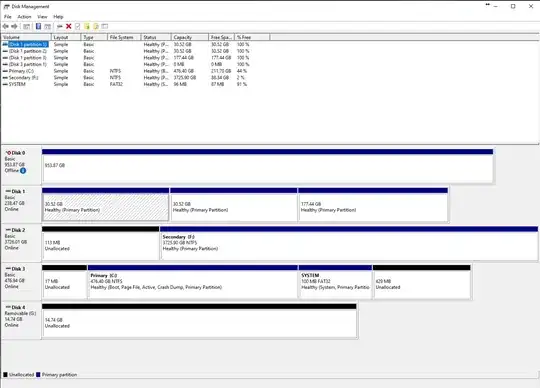Select the Secondary (F:) volume name
540x388 pixels.
click(23, 77)
